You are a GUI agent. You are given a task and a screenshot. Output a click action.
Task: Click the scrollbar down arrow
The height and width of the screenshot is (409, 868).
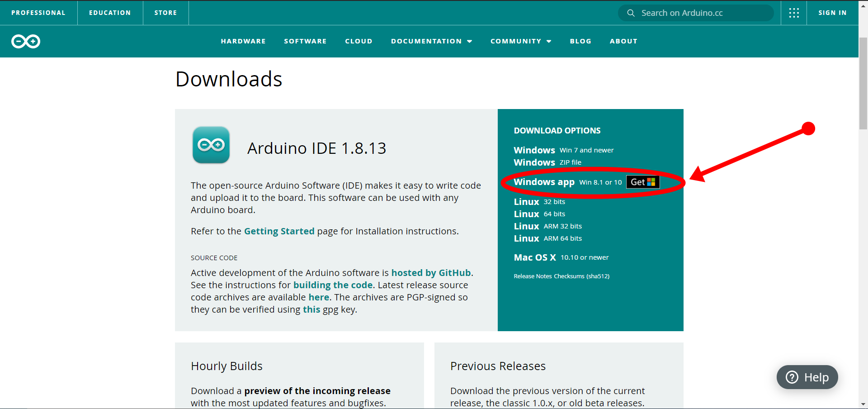point(863,404)
